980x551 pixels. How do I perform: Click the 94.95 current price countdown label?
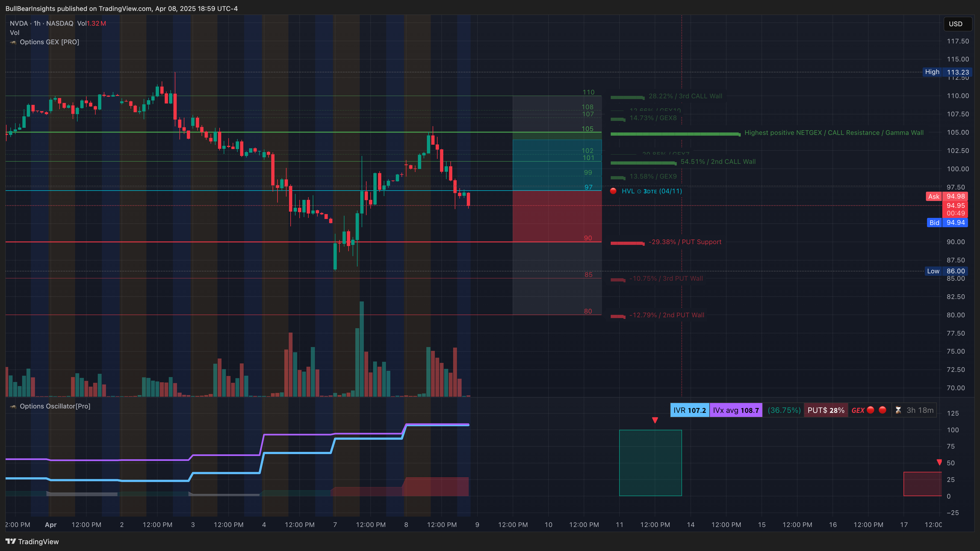[x=956, y=209]
